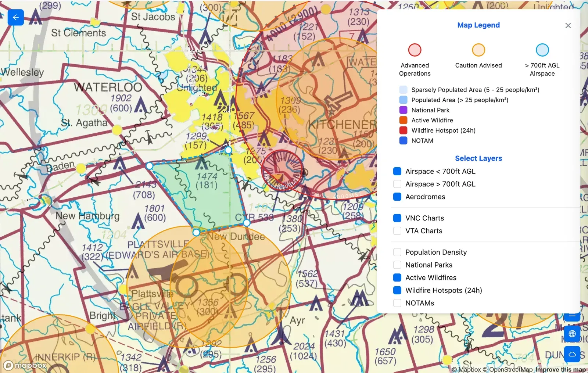
Task: Toggle the Active Wildfires layer
Action: tap(397, 277)
